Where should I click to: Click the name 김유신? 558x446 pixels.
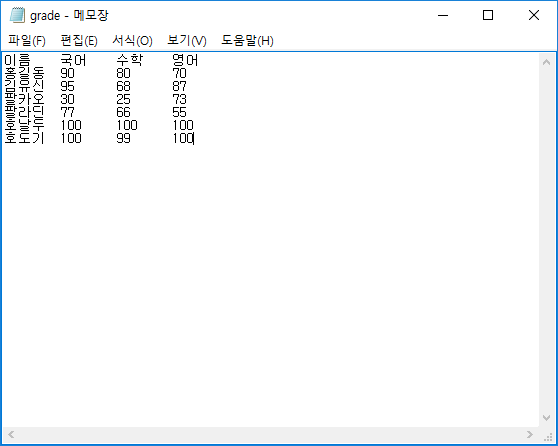click(x=24, y=86)
